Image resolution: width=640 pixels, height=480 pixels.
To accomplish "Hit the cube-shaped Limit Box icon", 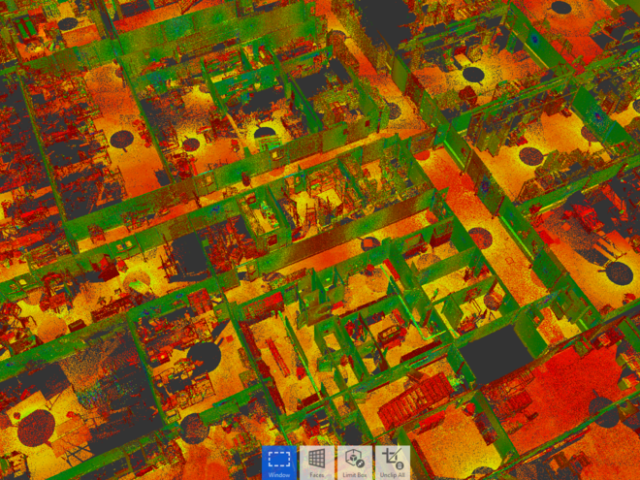I will click(x=354, y=458).
